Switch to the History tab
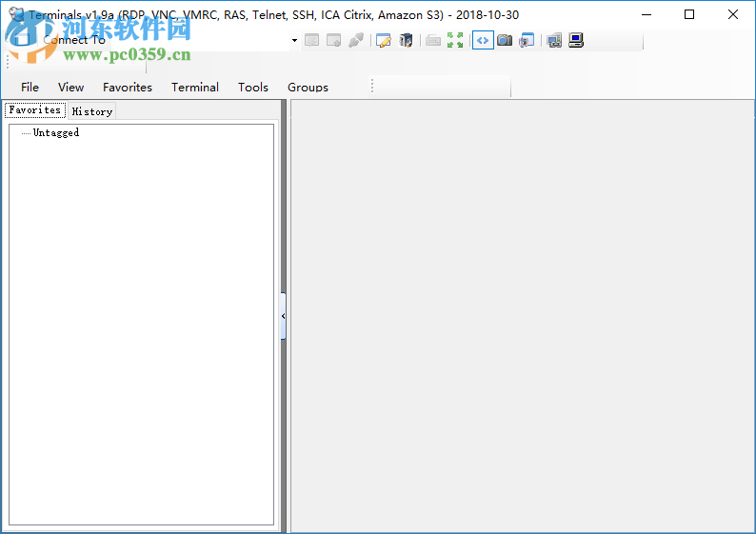Image resolution: width=756 pixels, height=534 pixels. pyautogui.click(x=92, y=111)
